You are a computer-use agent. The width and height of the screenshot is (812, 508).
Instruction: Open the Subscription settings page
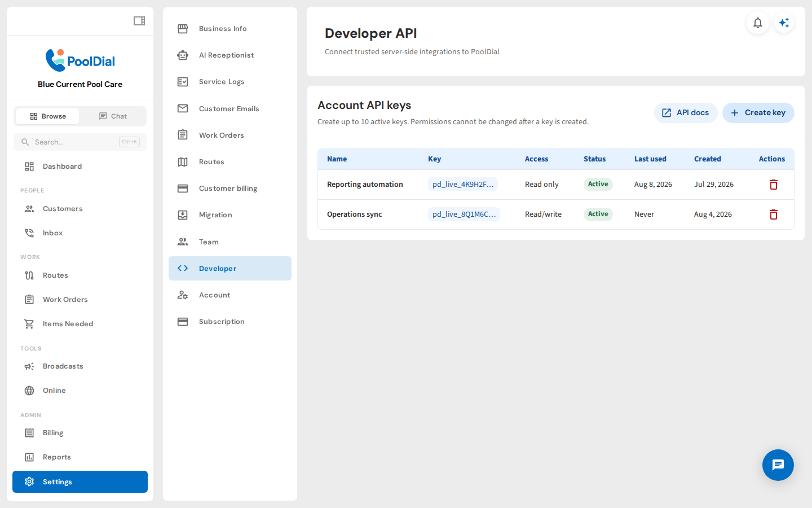pyautogui.click(x=230, y=322)
